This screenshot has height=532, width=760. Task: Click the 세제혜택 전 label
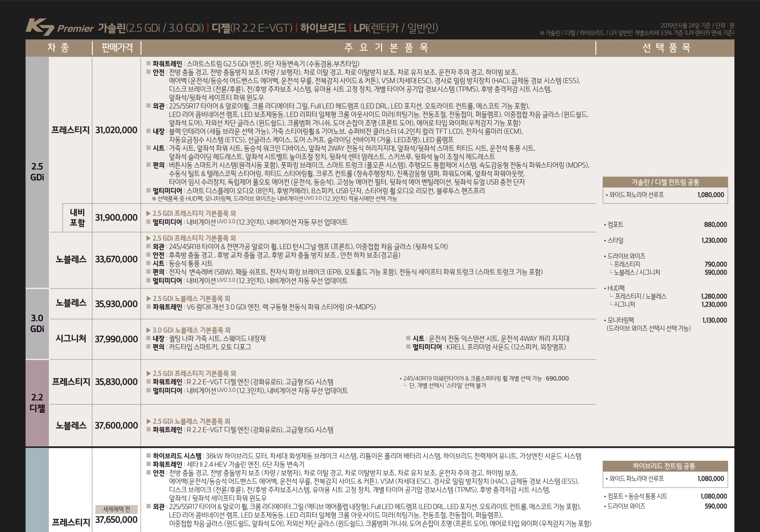117,509
